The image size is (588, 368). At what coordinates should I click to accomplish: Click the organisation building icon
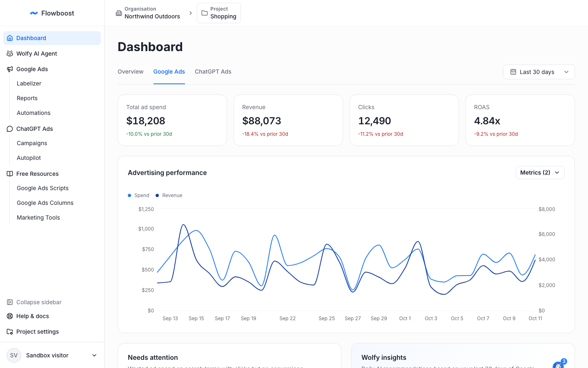(119, 13)
